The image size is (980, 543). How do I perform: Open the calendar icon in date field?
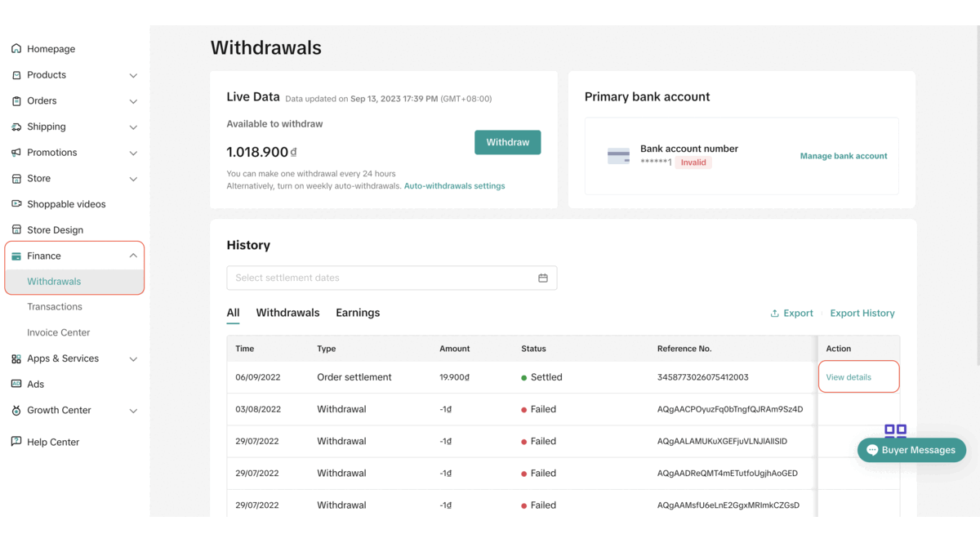tap(543, 278)
